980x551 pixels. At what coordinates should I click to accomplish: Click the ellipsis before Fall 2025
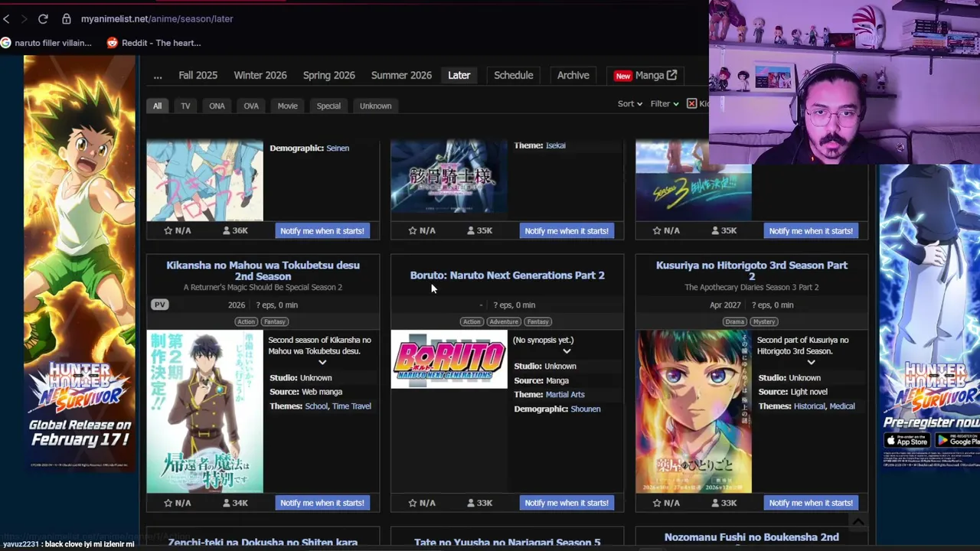coord(158,75)
